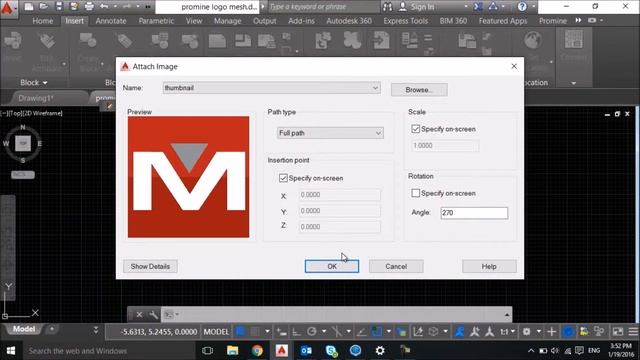The width and height of the screenshot is (640, 360).
Task: Toggle Scale Specify on-screen checkbox
Action: (416, 129)
